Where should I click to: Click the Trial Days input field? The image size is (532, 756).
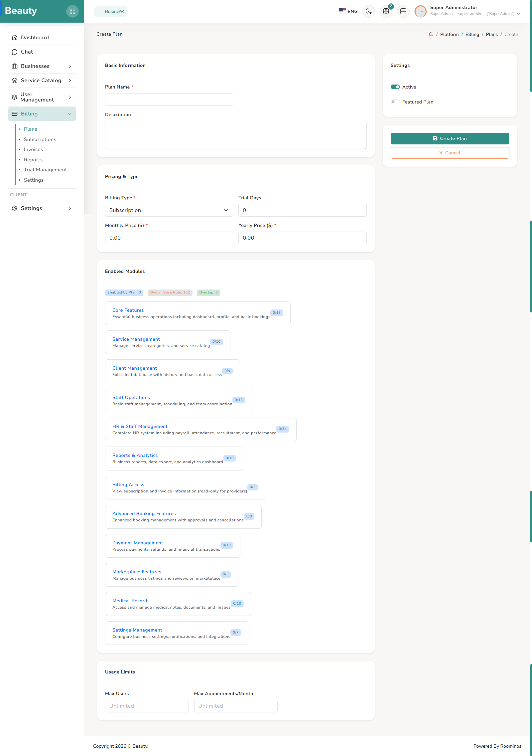[x=303, y=210]
